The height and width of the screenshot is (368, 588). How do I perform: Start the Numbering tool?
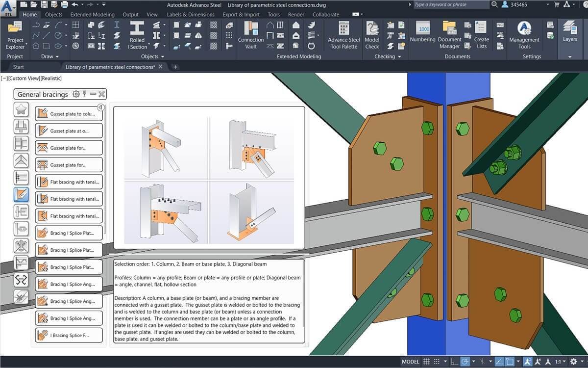[422, 35]
